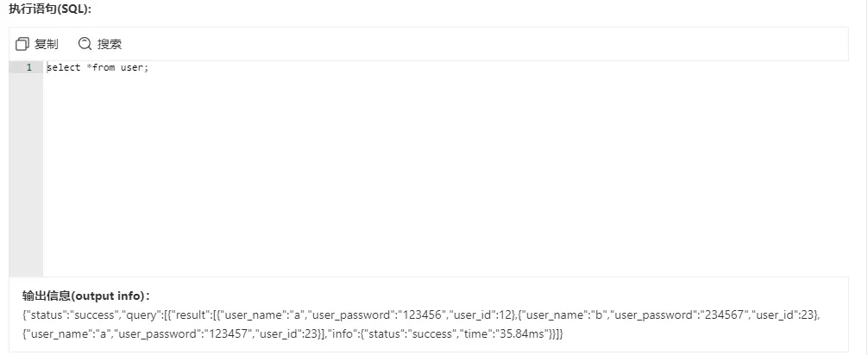Click the 输出信息(output info) heading

coord(86,296)
